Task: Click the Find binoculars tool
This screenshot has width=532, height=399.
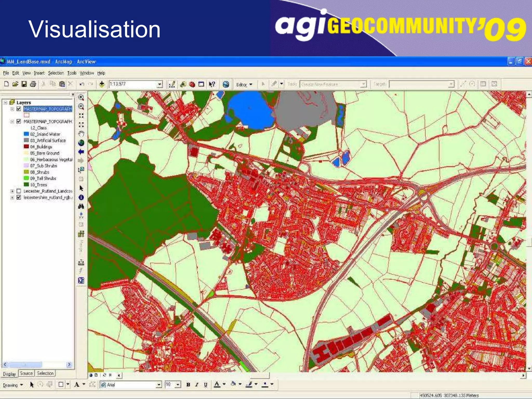Action: coord(81,207)
